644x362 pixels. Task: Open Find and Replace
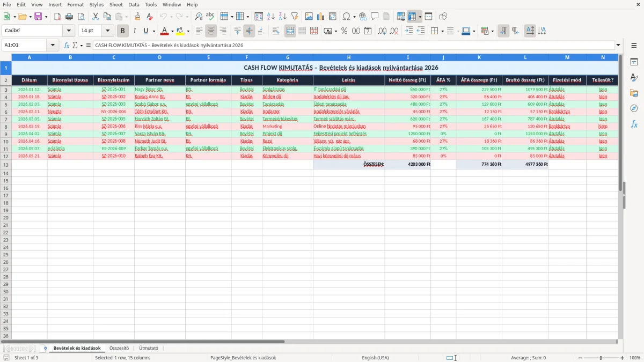tap(199, 17)
